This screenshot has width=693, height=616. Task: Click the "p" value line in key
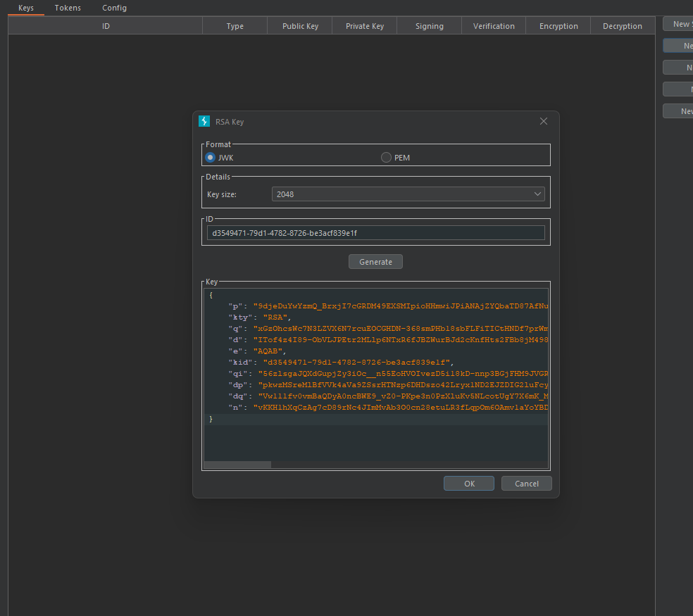(x=388, y=306)
